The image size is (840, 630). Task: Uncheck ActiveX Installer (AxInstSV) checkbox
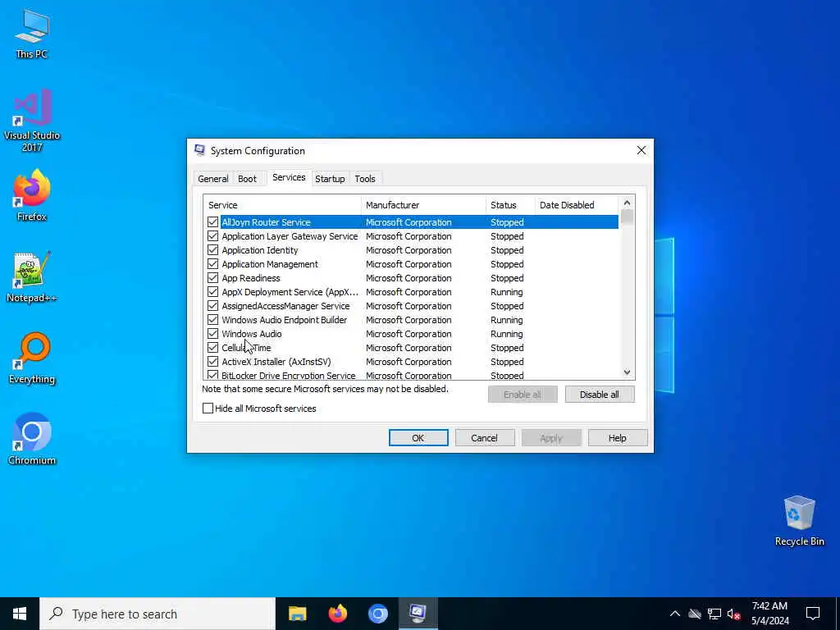(x=212, y=361)
